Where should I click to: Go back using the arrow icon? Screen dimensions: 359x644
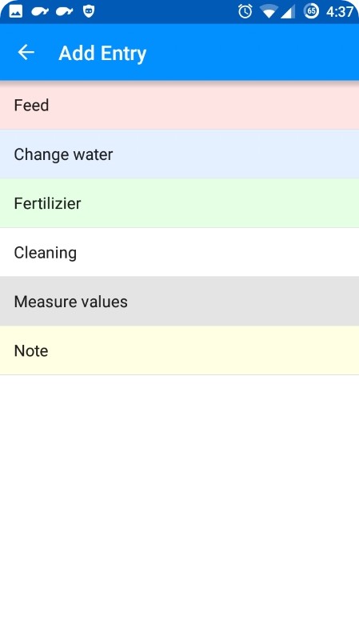click(x=26, y=52)
